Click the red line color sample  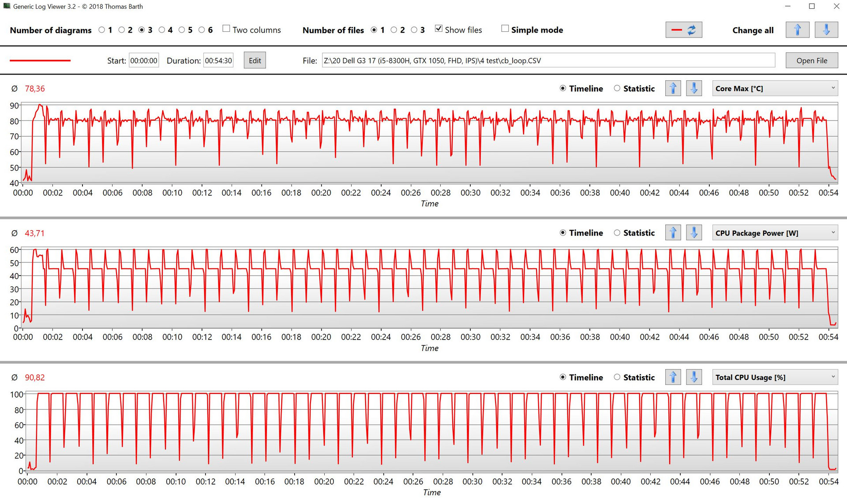(x=40, y=60)
